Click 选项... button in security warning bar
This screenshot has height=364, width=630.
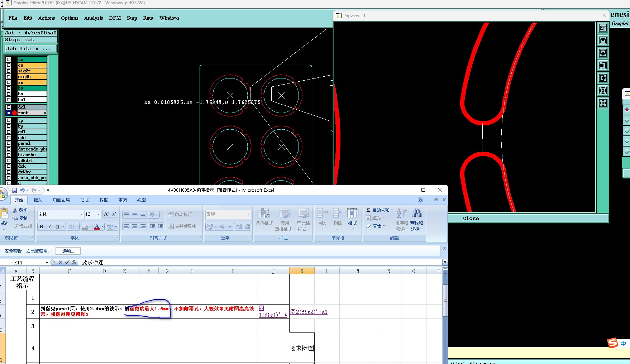tap(68, 251)
